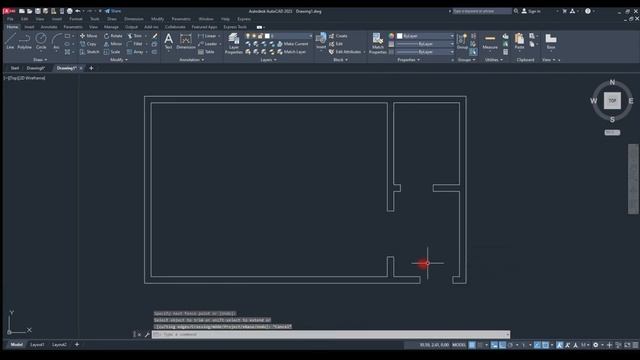Click Make Current layer button
640x360 pixels.
(x=293, y=44)
